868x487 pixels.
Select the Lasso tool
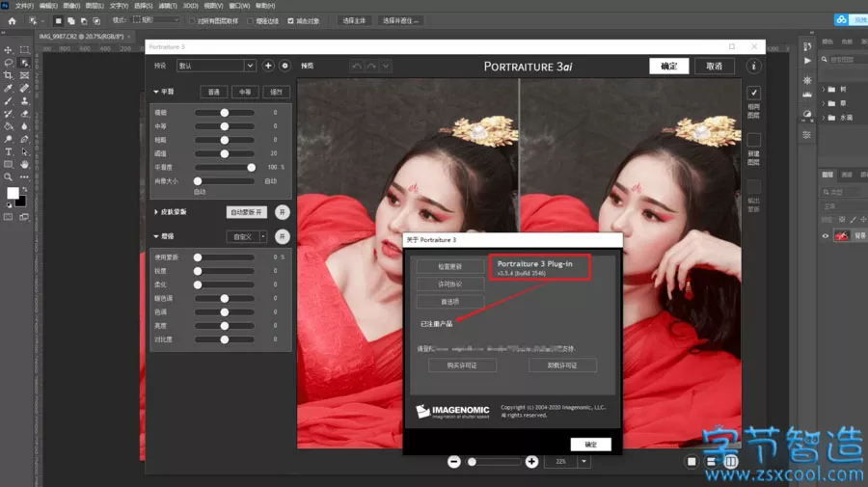click(x=9, y=63)
